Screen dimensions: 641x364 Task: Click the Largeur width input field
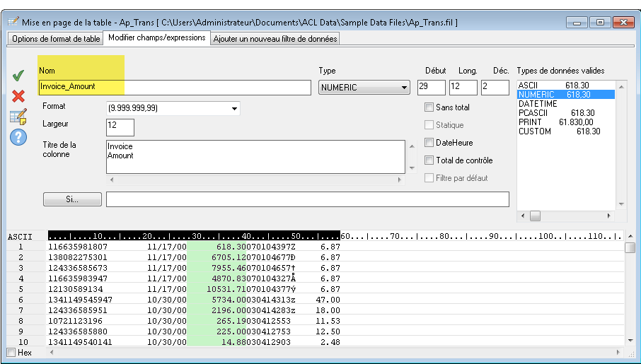(120, 127)
